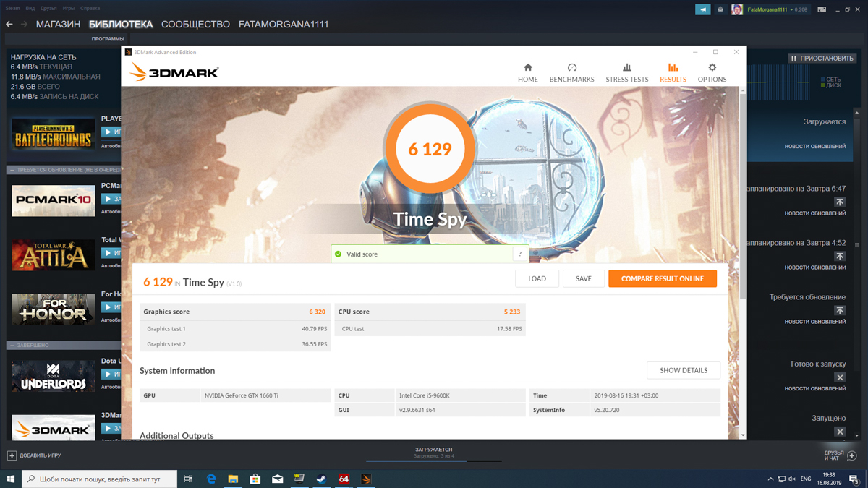Click the Steam download progress bar
The height and width of the screenshot is (488, 868).
click(433, 461)
